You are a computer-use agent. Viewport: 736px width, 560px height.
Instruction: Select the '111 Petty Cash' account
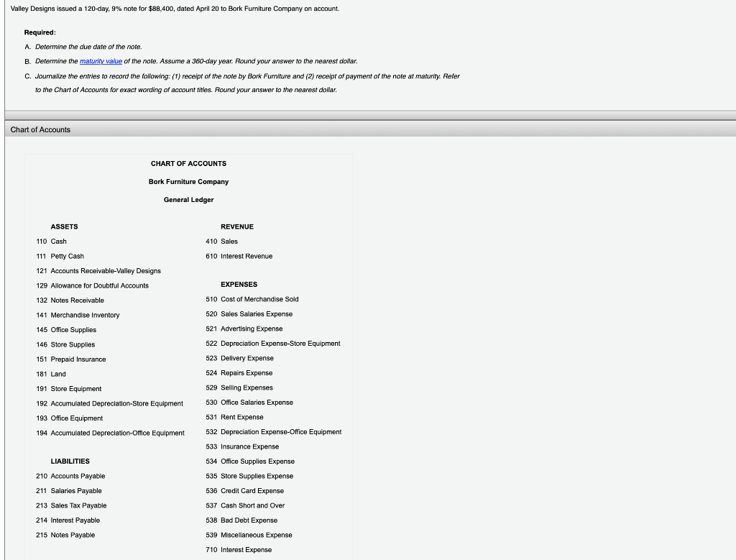tap(60, 256)
